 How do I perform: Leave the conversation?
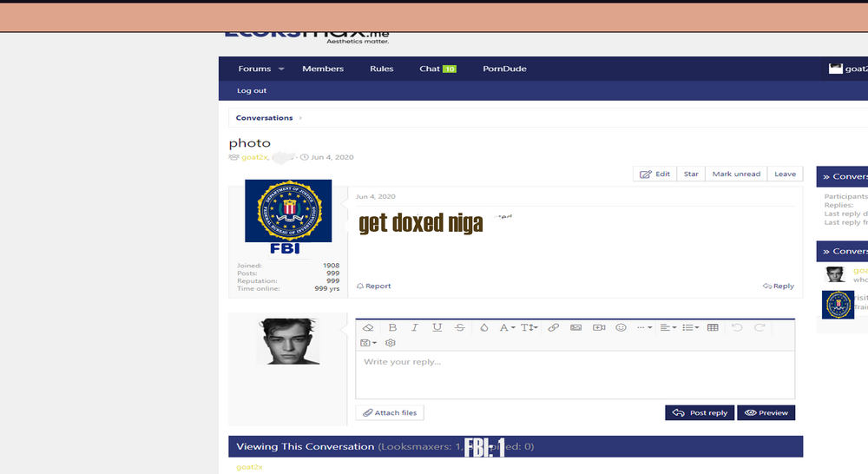pyautogui.click(x=785, y=174)
